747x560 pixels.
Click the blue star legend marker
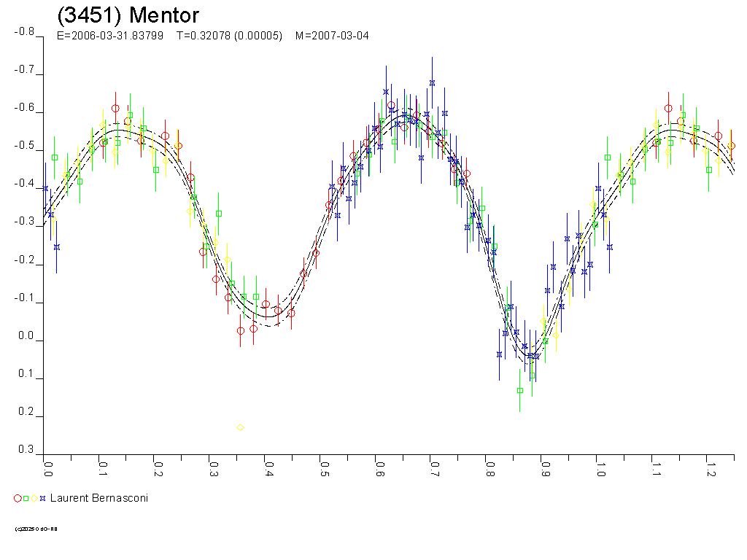coord(43,498)
